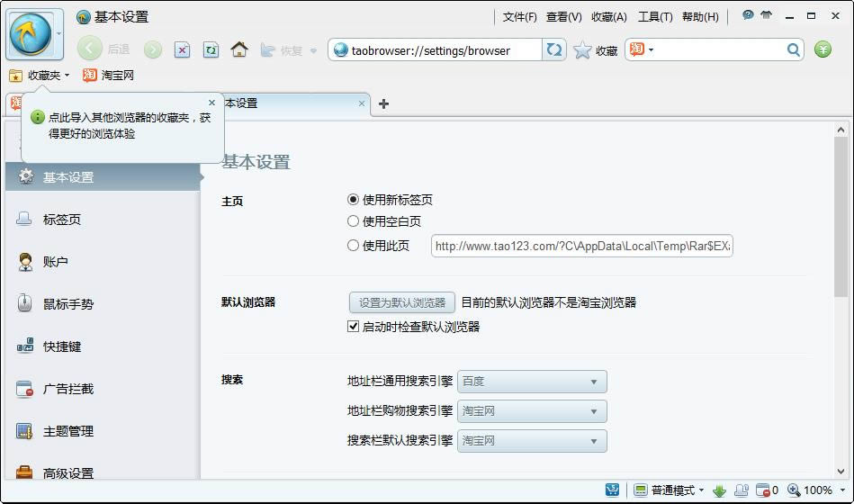Open the 查看(V) menu
The image size is (854, 504).
pos(563,17)
